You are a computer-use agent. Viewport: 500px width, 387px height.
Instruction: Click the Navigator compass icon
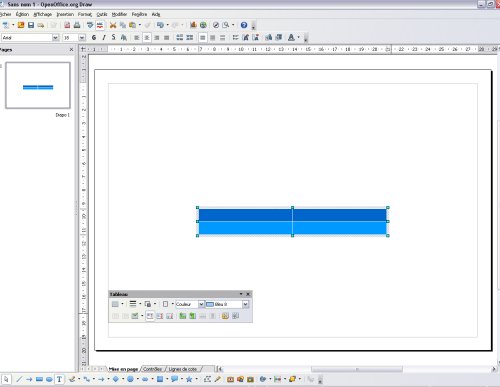[x=216, y=25]
